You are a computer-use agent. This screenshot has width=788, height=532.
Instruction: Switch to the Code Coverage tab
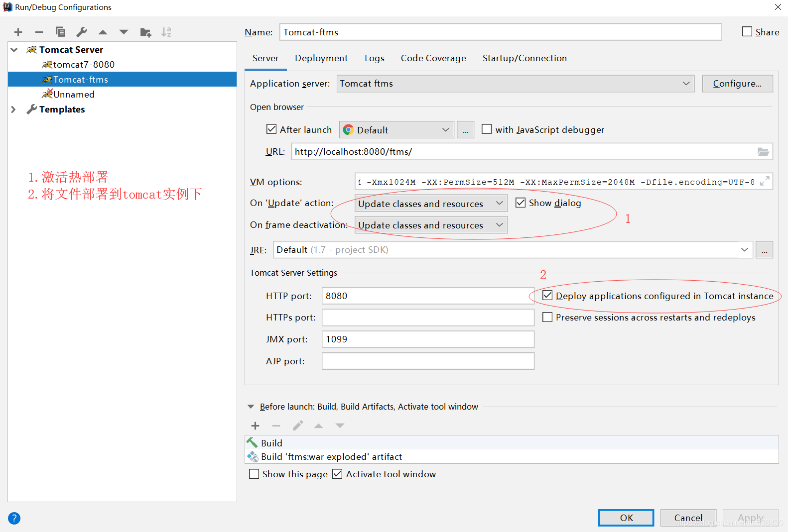(433, 58)
